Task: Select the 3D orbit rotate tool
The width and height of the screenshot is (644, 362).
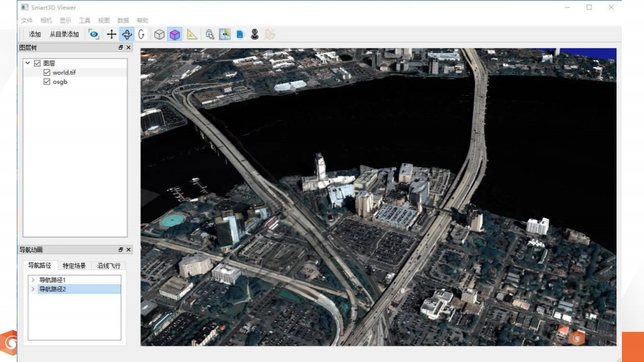Action: tap(127, 34)
